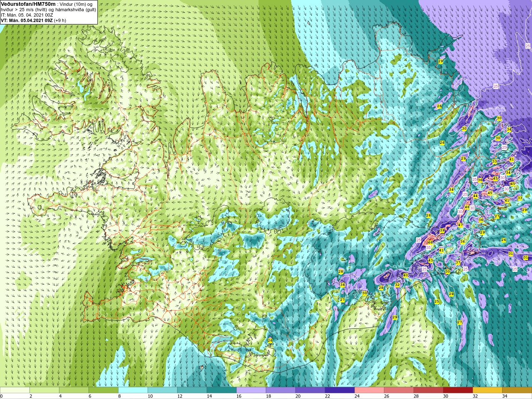Select the above-34 m/s gold legend swatch
The height and width of the screenshot is (399, 532).
click(x=517, y=390)
